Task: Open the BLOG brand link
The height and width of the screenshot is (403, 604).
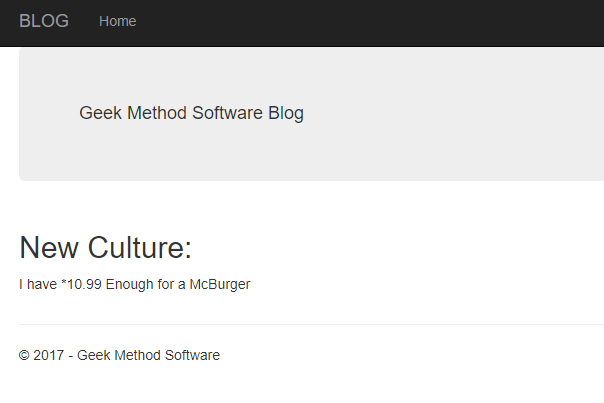Action: tap(44, 21)
